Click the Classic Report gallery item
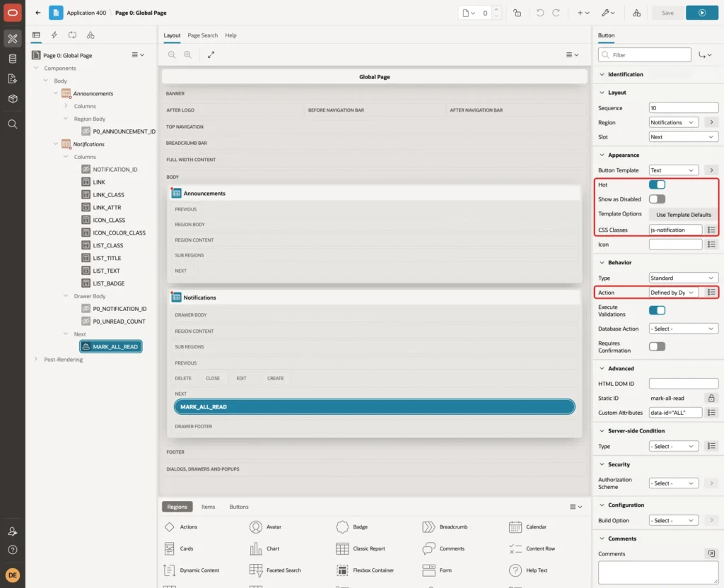 (361, 548)
